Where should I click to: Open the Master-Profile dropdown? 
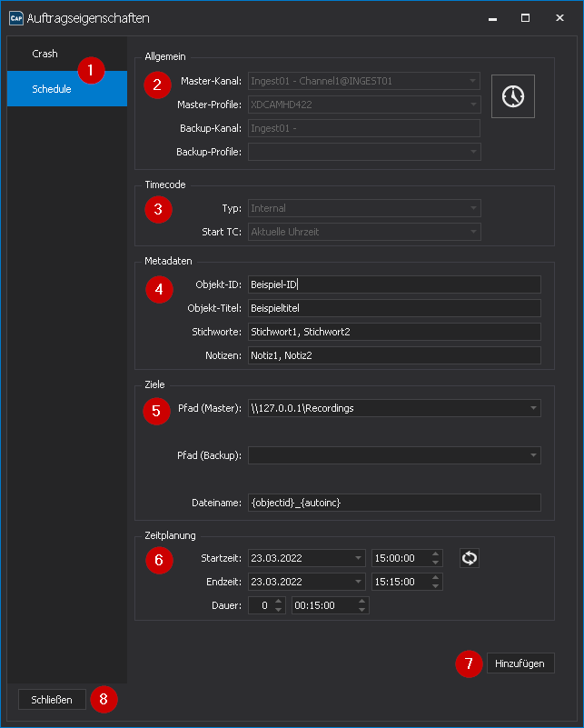coord(364,105)
